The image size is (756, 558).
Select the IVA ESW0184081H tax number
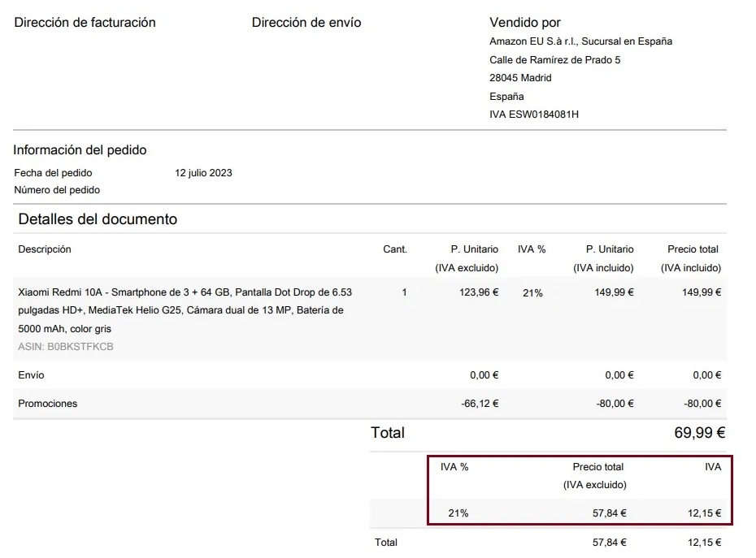point(534,115)
